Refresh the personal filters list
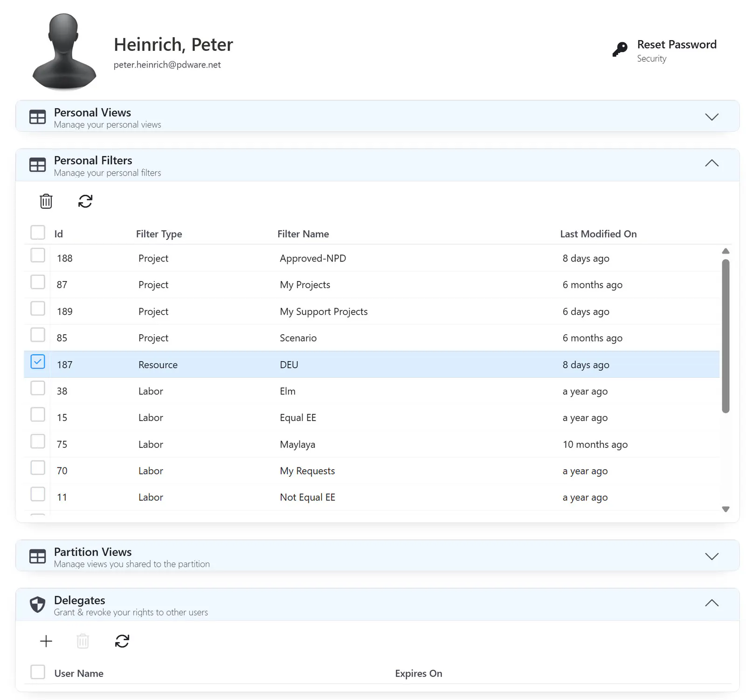Viewport: 746px width, 700px height. (85, 201)
